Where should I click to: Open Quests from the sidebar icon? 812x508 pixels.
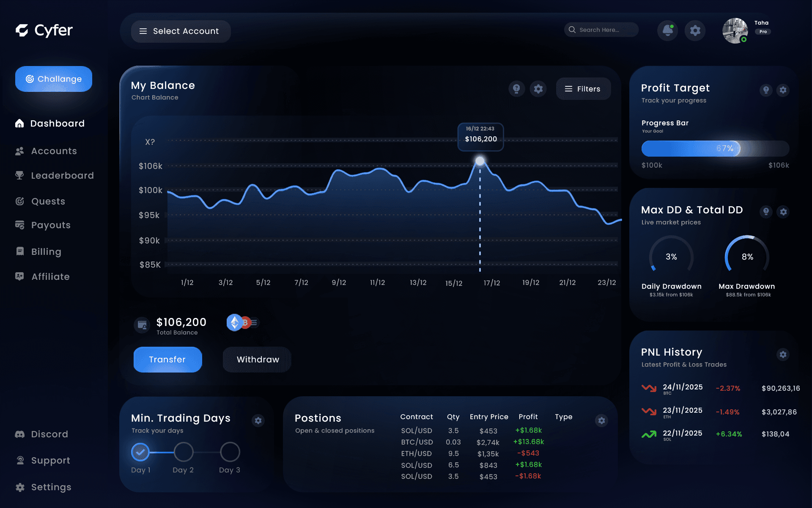pos(20,201)
